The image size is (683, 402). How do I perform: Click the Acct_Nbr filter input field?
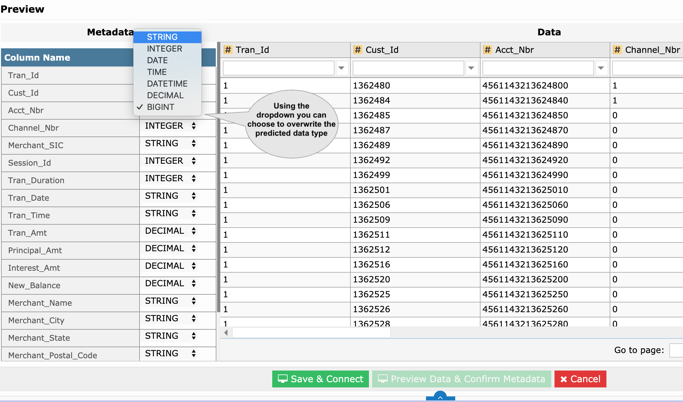click(538, 68)
